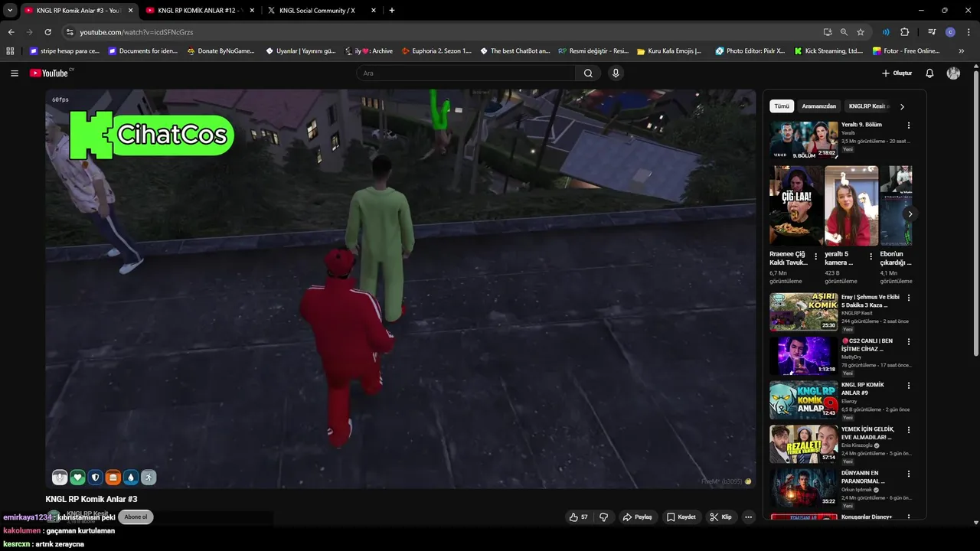Open KNGL RP KOMİK ANLAR #9 thumbnail

click(803, 399)
